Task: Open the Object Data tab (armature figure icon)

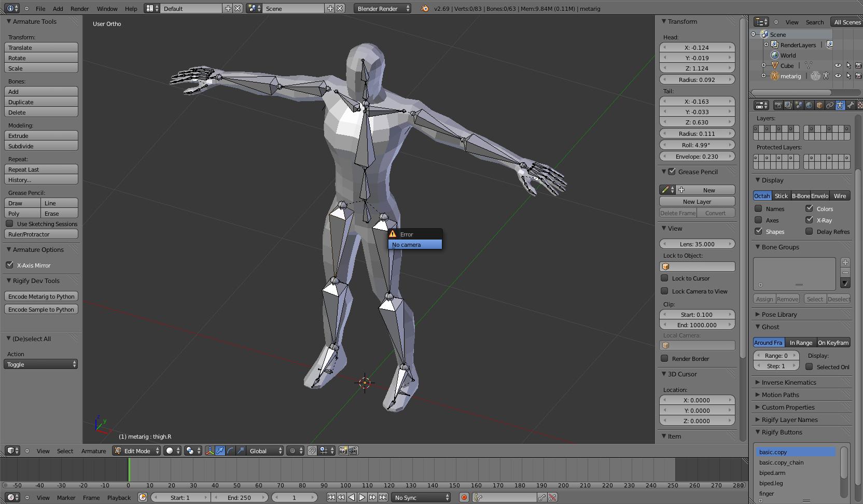Action: coord(840,105)
